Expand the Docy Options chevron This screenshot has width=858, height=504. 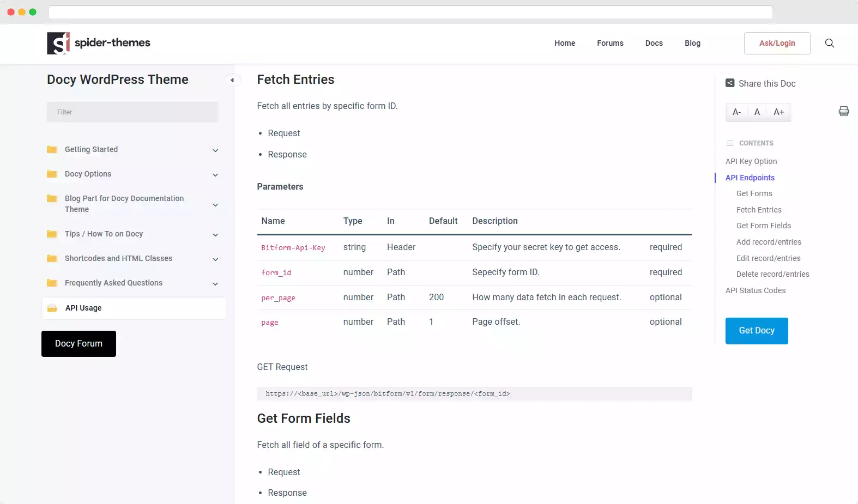pos(215,175)
